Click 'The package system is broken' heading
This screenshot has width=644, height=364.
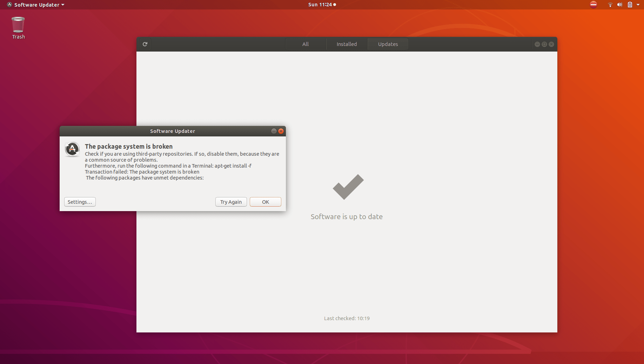point(129,147)
